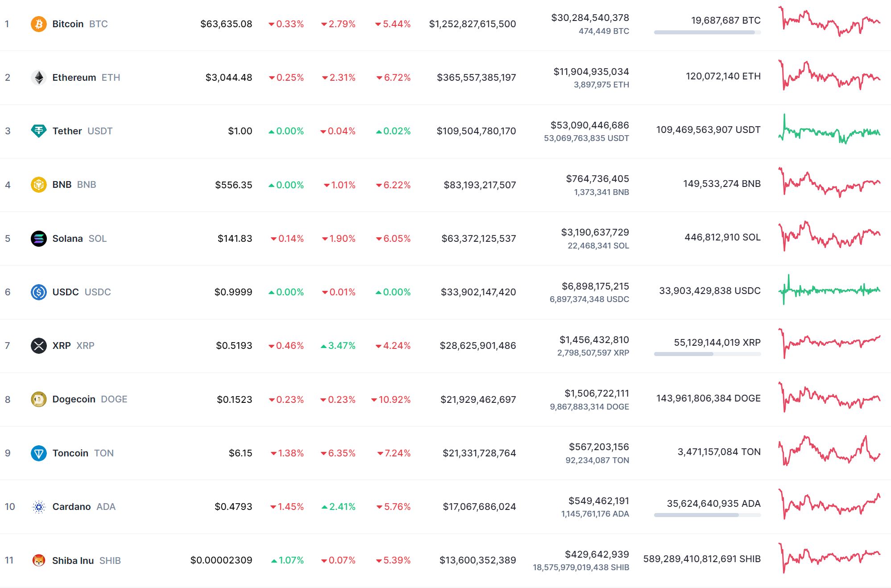
Task: Open Bitcoin 7-day price sparkline chart
Action: click(829, 21)
